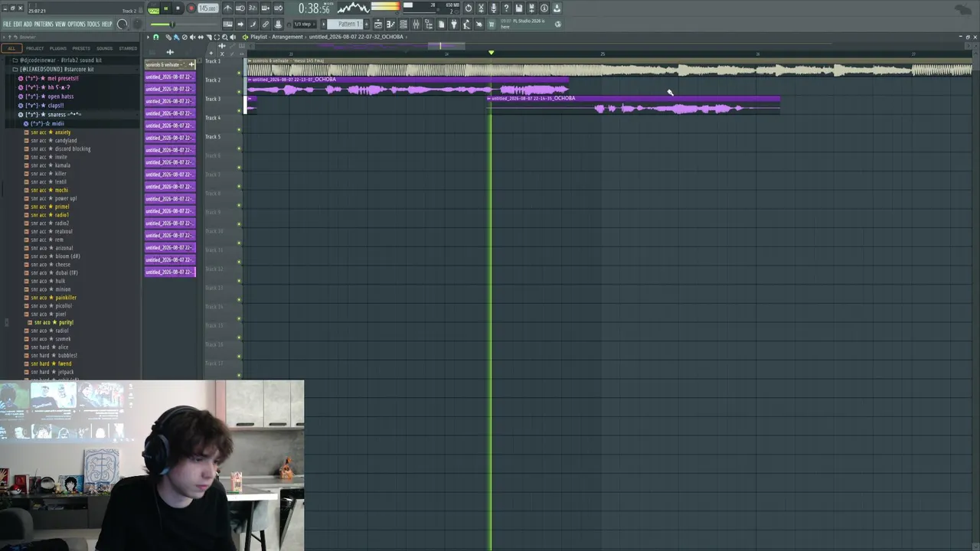Switch to the STARRED browser tab
This screenshot has width=980, height=551.
tap(128, 48)
